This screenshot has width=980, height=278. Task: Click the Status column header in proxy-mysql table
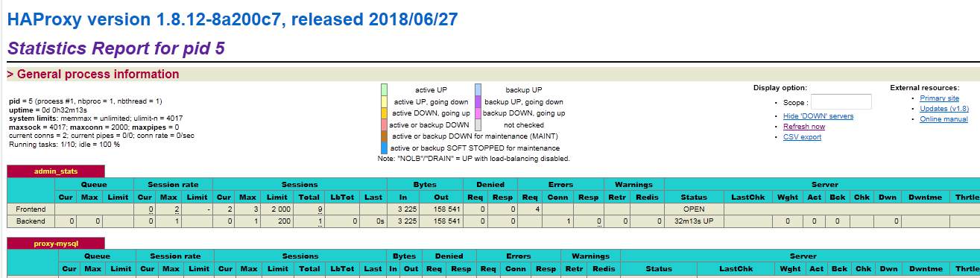click(x=659, y=268)
